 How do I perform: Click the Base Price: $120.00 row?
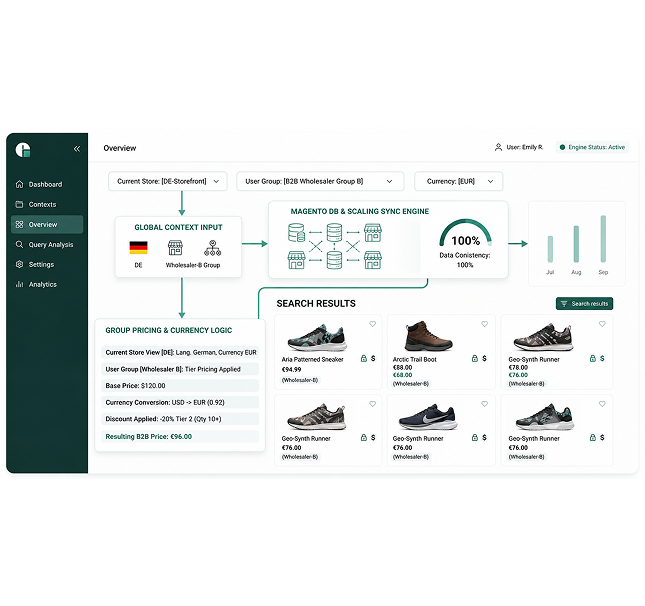[180, 386]
